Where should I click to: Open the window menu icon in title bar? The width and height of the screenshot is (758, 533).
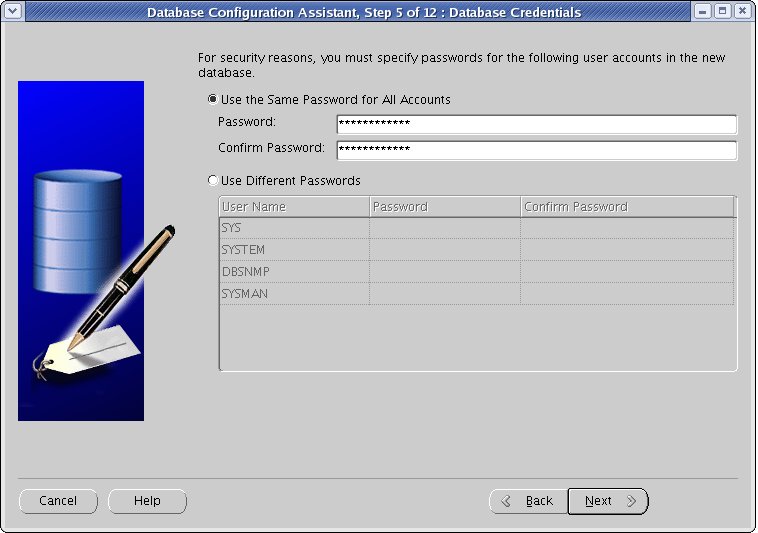pyautogui.click(x=13, y=12)
